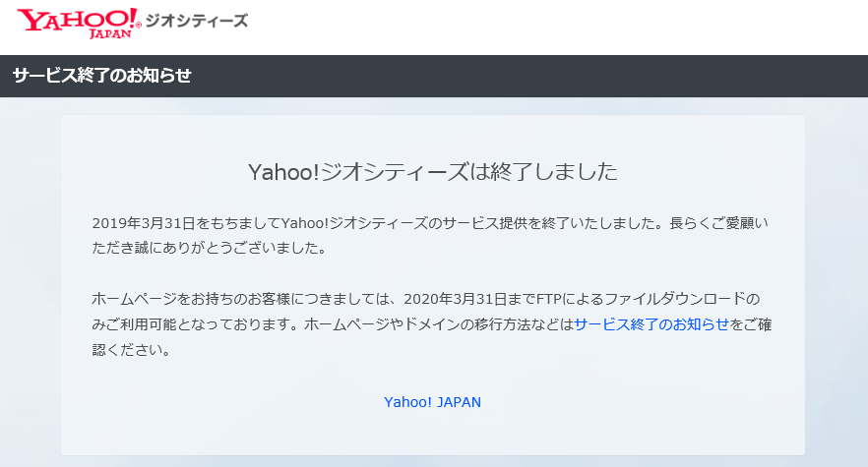Click the 2019年3月31日 date text
The image size is (868, 467).
(138, 223)
